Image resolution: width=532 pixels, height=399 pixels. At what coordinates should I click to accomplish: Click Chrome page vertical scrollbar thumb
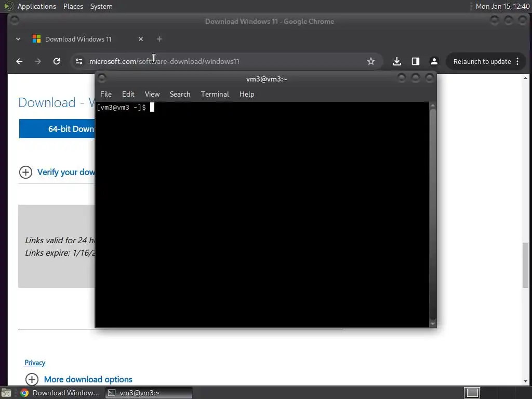[526, 265]
